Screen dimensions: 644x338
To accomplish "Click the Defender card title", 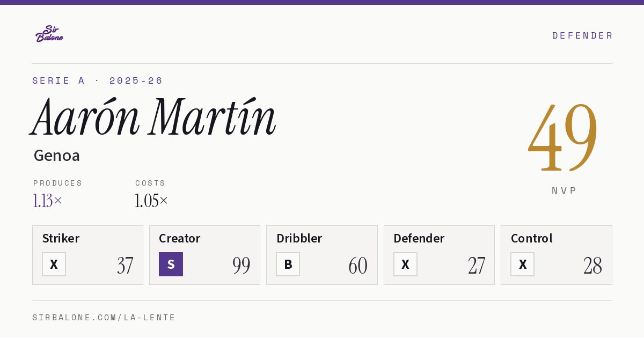I will tap(419, 238).
